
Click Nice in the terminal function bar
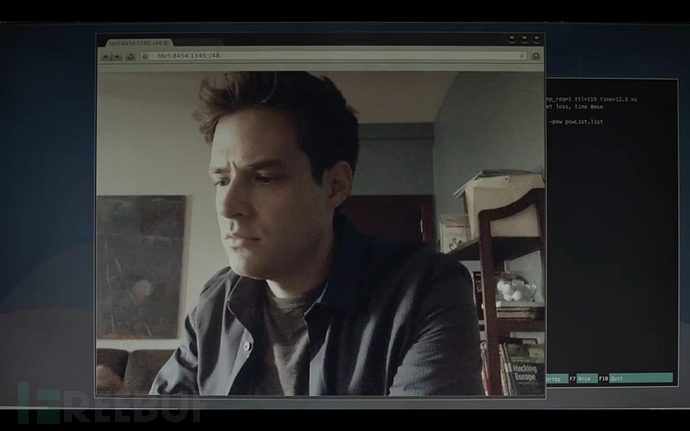(x=587, y=378)
